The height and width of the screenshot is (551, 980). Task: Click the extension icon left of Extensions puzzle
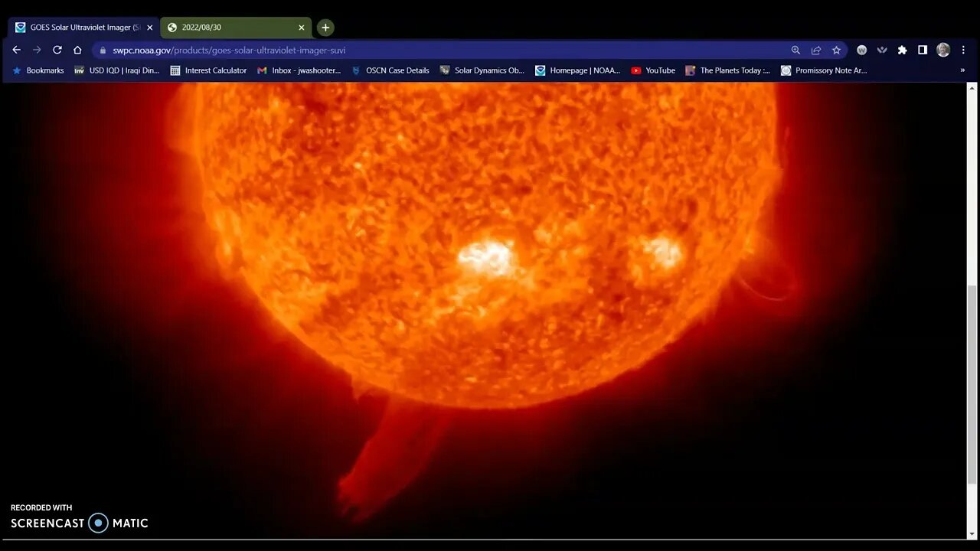882,50
